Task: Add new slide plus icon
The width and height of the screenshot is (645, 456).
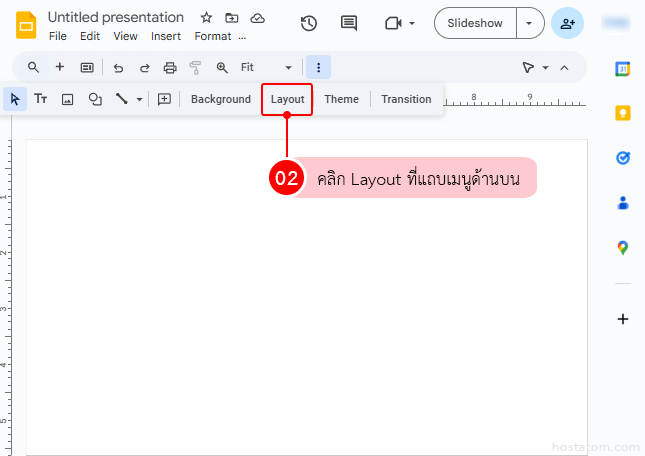Action: coord(60,67)
